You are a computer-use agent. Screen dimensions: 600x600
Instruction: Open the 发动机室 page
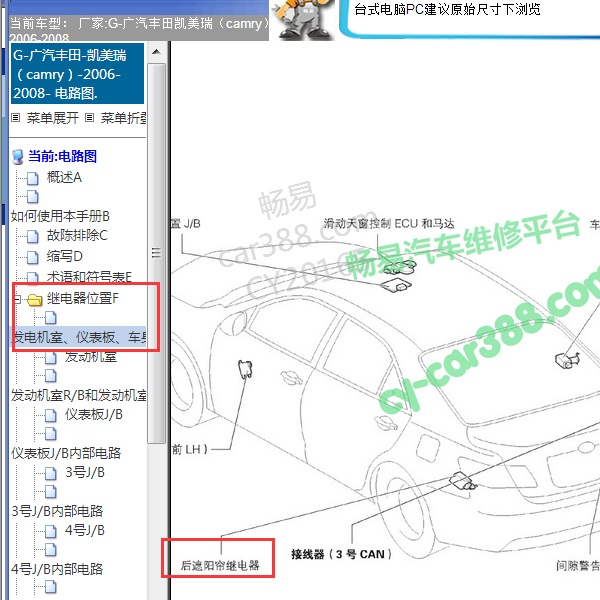click(x=91, y=357)
